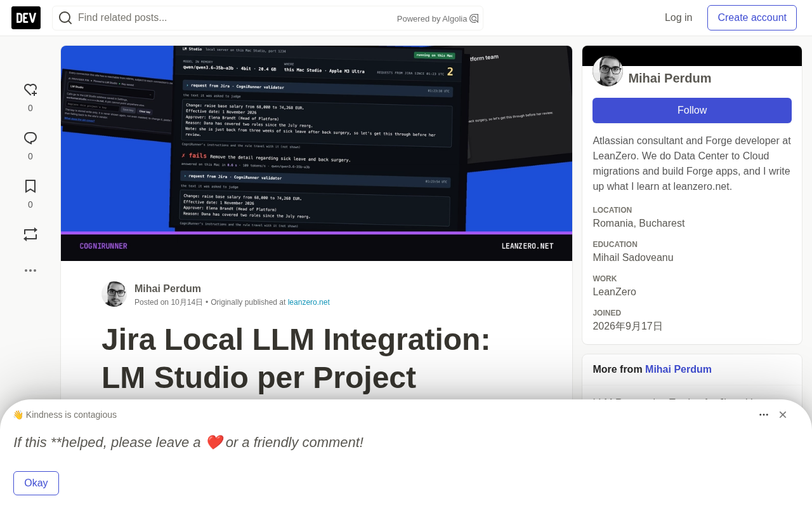The height and width of the screenshot is (508, 812).
Task: Click the search magnifier icon
Action: [x=65, y=18]
